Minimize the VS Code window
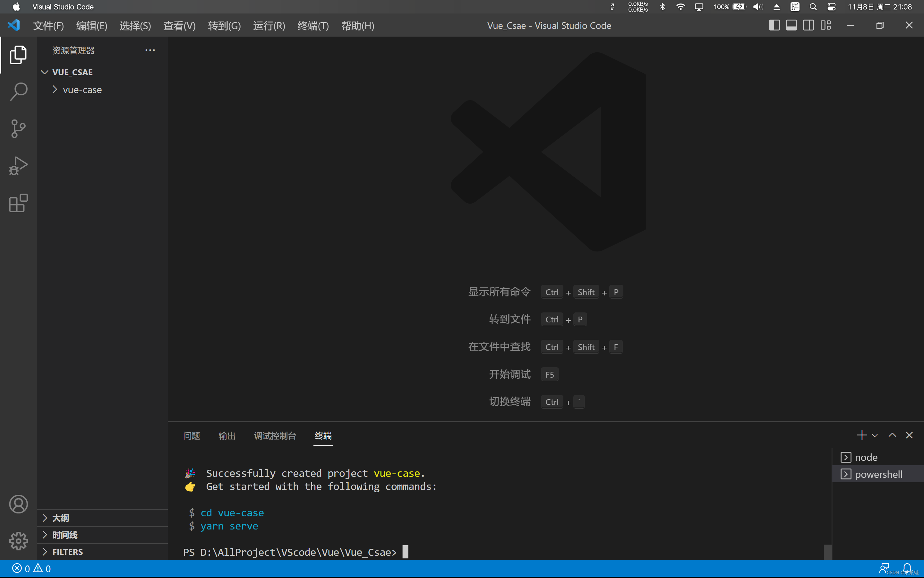This screenshot has height=578, width=924. [850, 25]
